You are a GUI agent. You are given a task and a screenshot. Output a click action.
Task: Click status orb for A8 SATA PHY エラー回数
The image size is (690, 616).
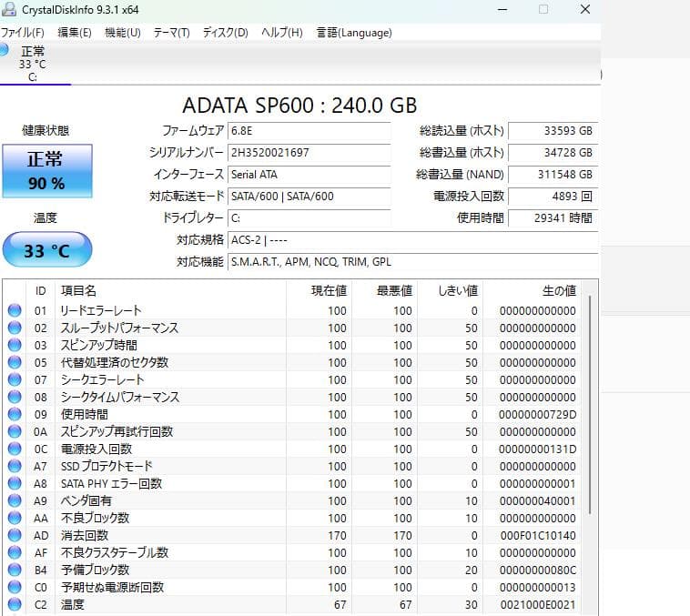coord(15,483)
